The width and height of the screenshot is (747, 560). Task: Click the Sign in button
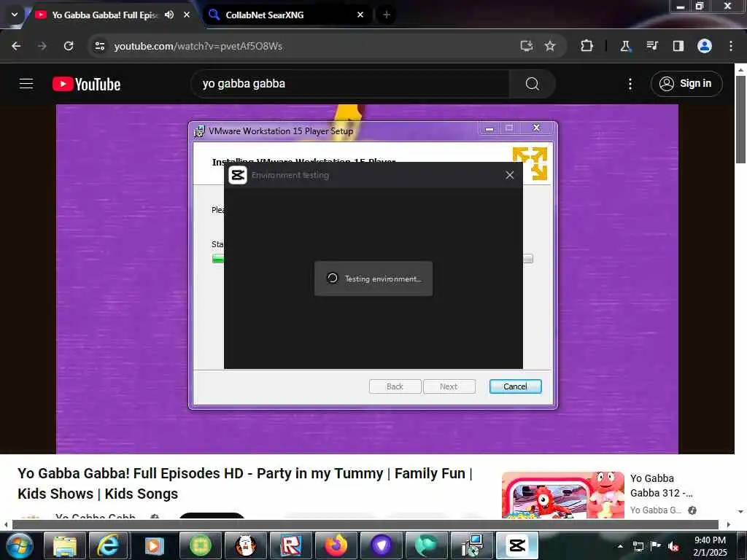pos(686,84)
